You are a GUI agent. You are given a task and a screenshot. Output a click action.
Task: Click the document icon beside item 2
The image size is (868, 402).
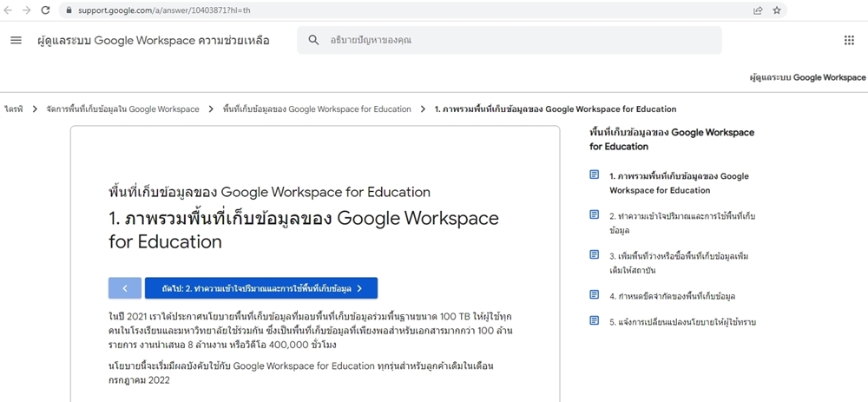(x=595, y=214)
